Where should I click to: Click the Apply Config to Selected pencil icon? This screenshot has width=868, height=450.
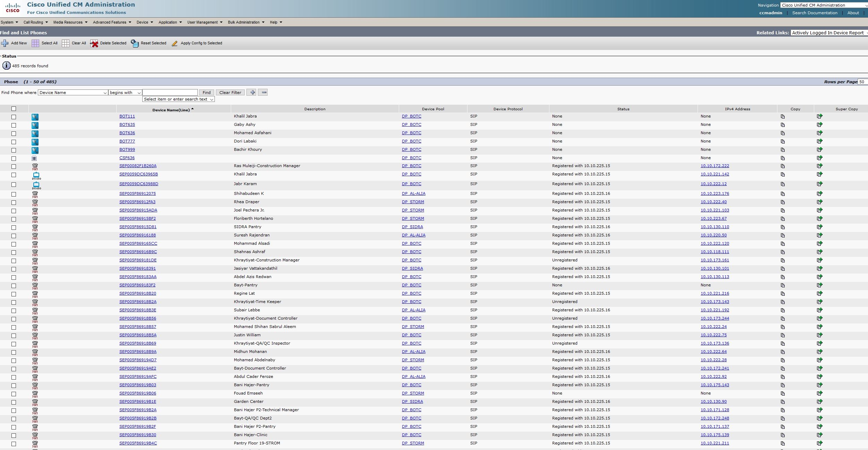(175, 43)
